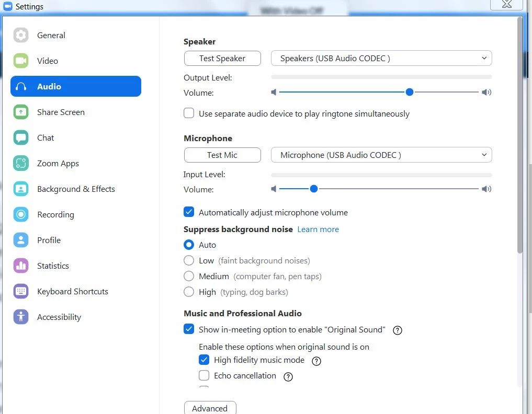
Task: Open the Microphone device dropdown
Action: (x=381, y=155)
